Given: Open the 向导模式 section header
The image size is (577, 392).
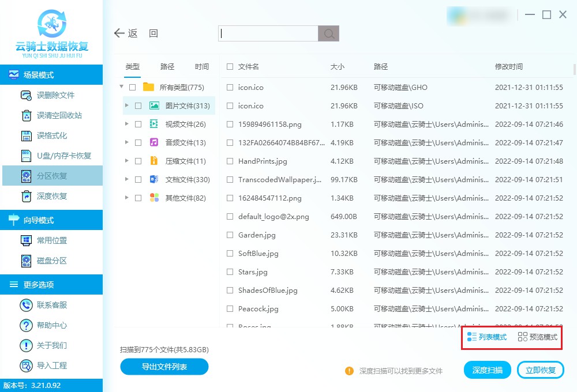Looking at the screenshot, I should tap(51, 220).
